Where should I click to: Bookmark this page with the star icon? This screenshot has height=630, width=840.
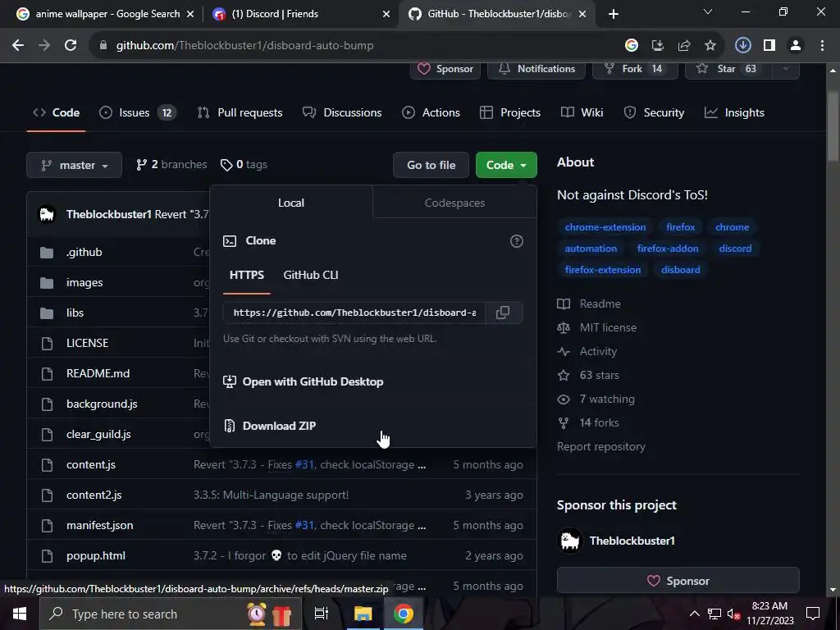point(710,46)
